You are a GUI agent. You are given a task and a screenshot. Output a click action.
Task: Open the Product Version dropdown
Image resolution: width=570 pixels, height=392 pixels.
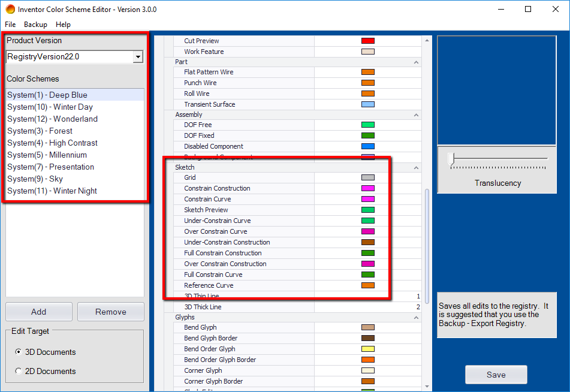click(138, 57)
